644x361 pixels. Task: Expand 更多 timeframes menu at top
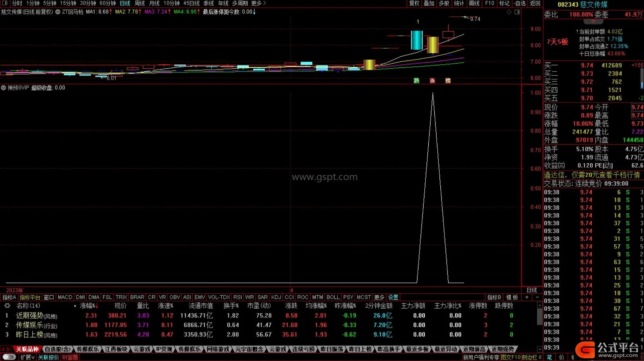click(259, 3)
